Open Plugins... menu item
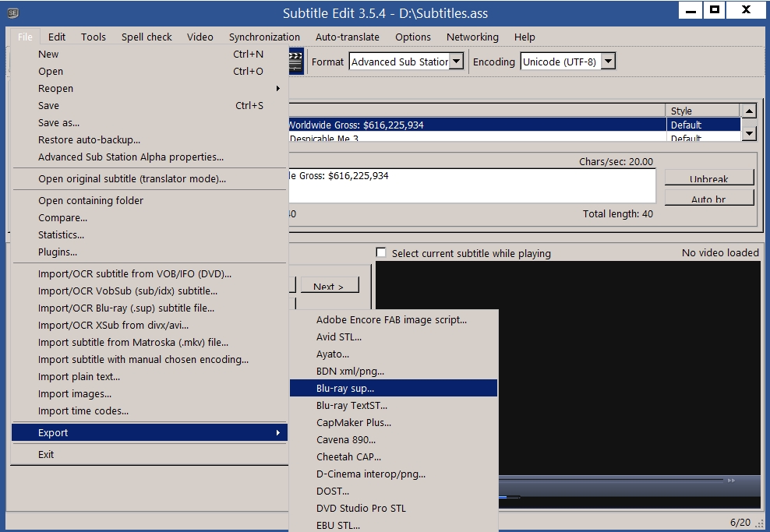 (150, 252)
